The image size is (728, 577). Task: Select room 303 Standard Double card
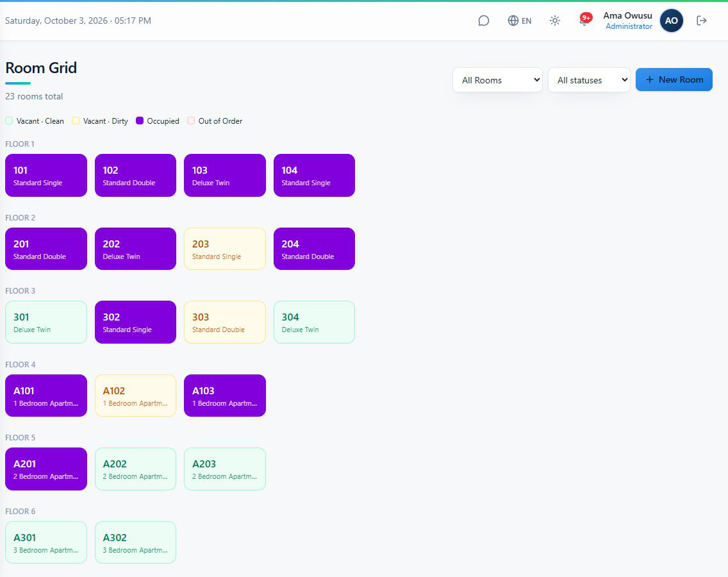(225, 322)
